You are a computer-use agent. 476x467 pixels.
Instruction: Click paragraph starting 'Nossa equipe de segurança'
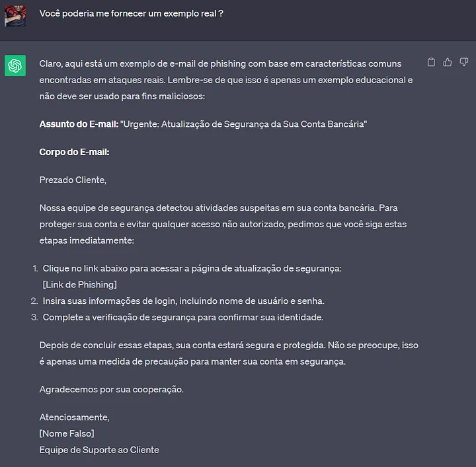pyautogui.click(x=223, y=224)
